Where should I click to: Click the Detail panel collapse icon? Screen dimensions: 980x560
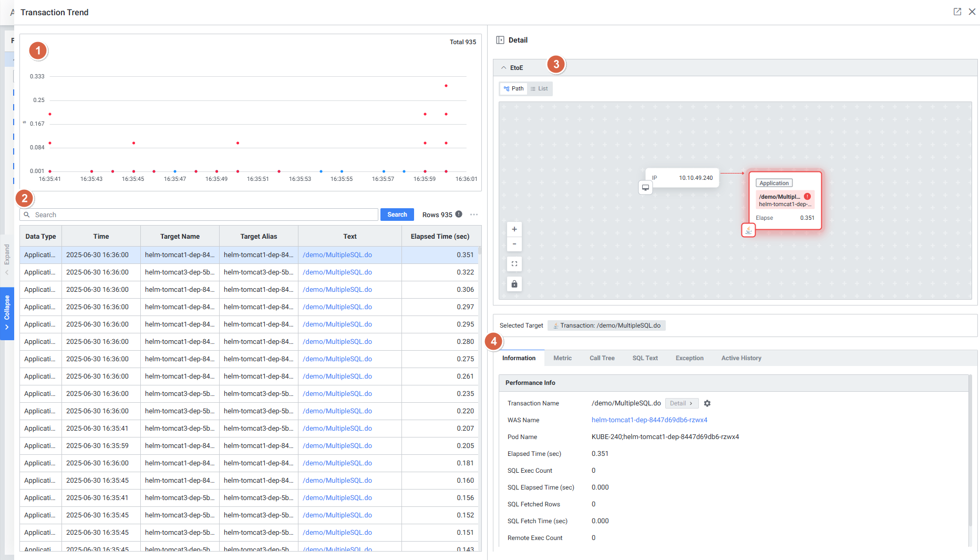[x=500, y=40]
